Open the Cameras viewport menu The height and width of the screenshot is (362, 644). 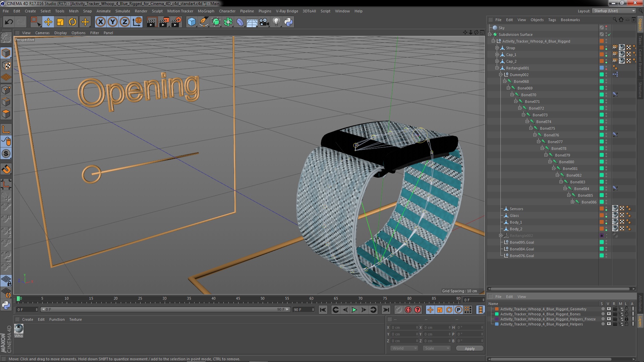[42, 33]
